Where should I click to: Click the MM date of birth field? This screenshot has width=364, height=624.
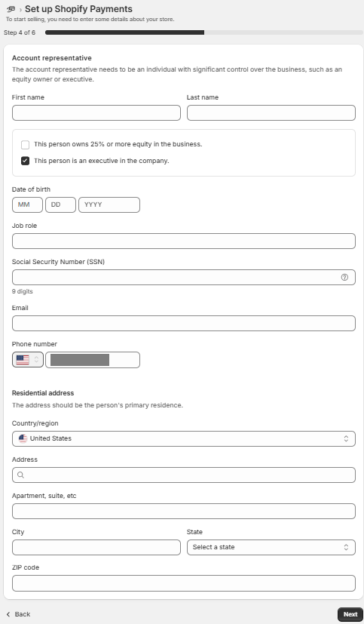[x=27, y=205]
